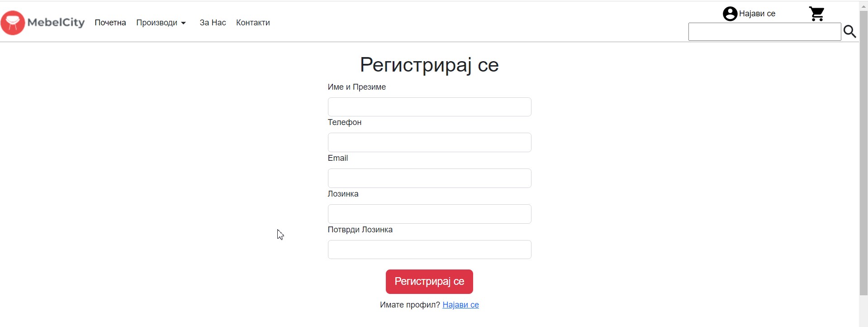Click the Потврди Лозинка input field
The height and width of the screenshot is (327, 868).
tap(429, 250)
